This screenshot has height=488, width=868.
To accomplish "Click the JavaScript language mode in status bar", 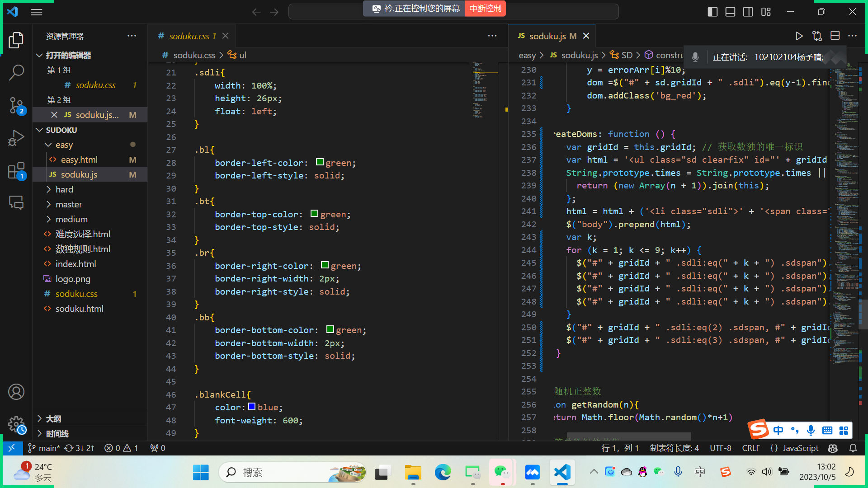I will click(800, 448).
